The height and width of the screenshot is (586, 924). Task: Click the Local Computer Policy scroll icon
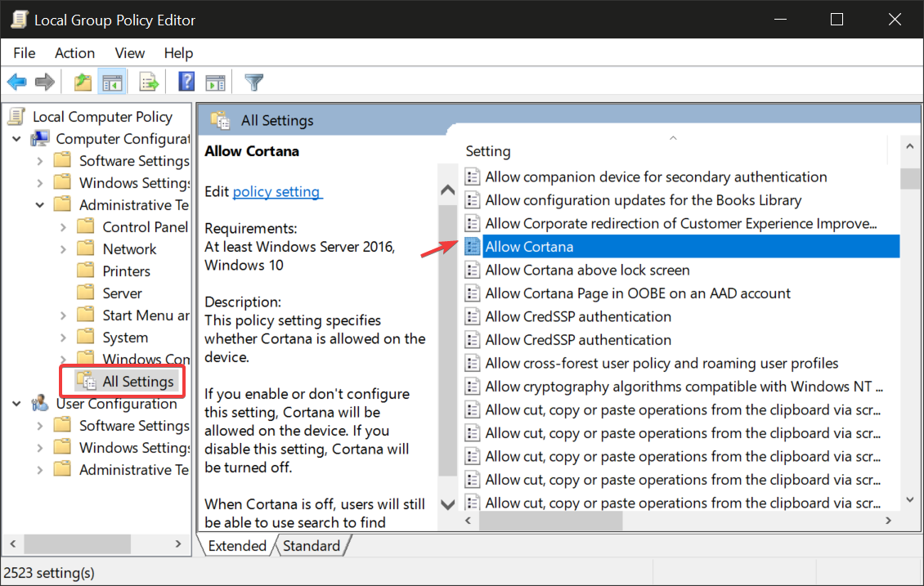tap(16, 117)
